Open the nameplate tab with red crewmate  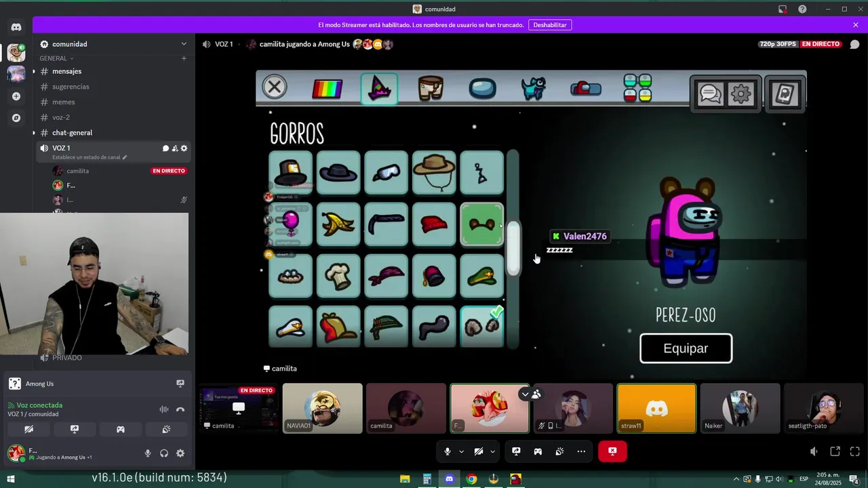coord(585,88)
